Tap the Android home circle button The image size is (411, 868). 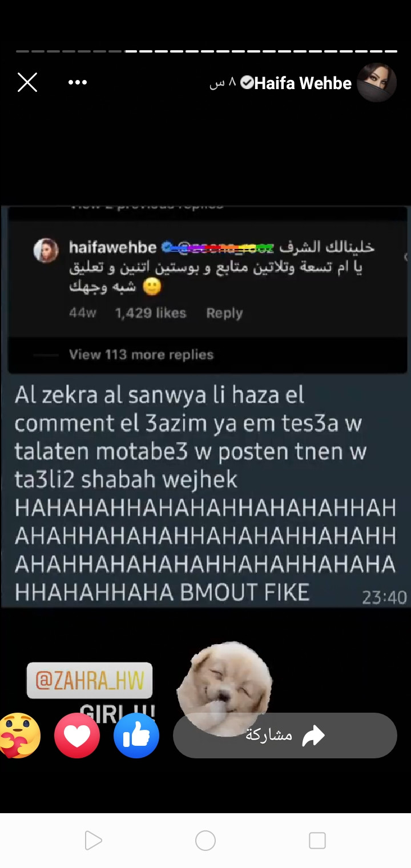coord(205,841)
